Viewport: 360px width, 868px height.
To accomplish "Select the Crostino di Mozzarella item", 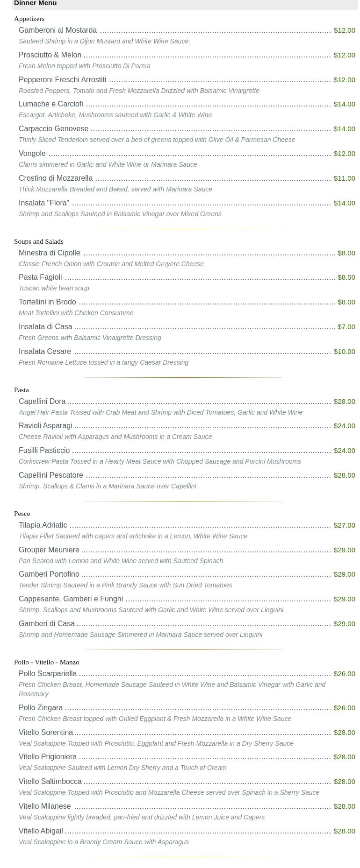I will point(56,178).
